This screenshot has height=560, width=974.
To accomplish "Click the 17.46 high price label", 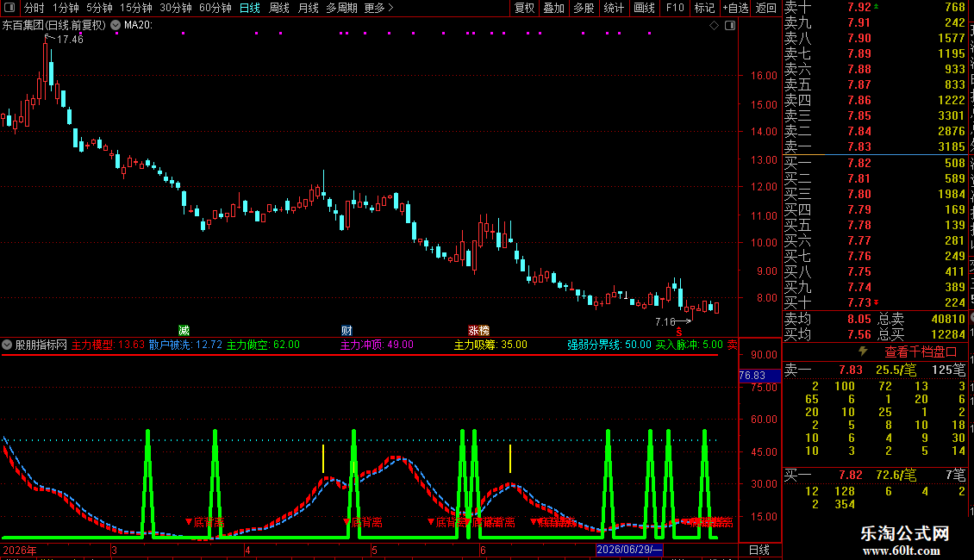I will coord(70,39).
